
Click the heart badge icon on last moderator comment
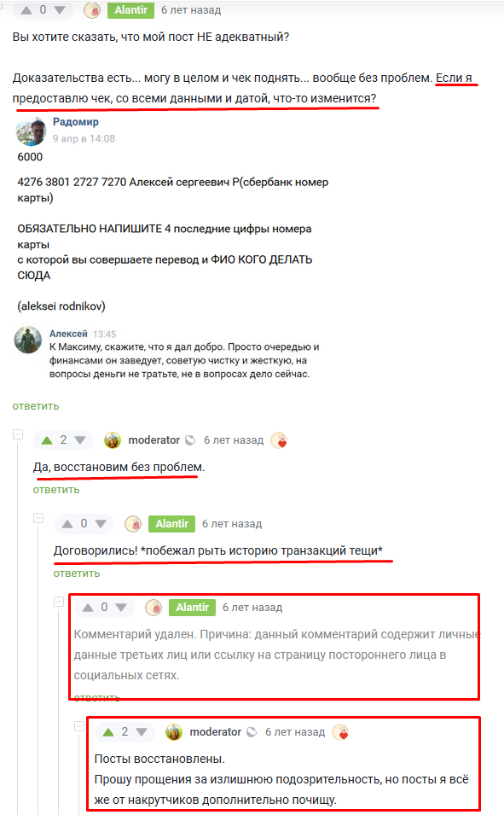(341, 732)
